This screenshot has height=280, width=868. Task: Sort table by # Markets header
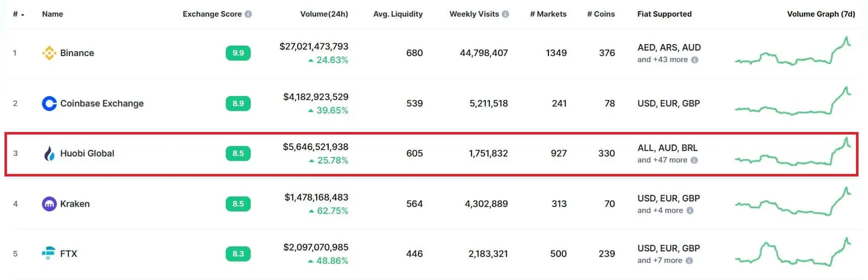(548, 14)
